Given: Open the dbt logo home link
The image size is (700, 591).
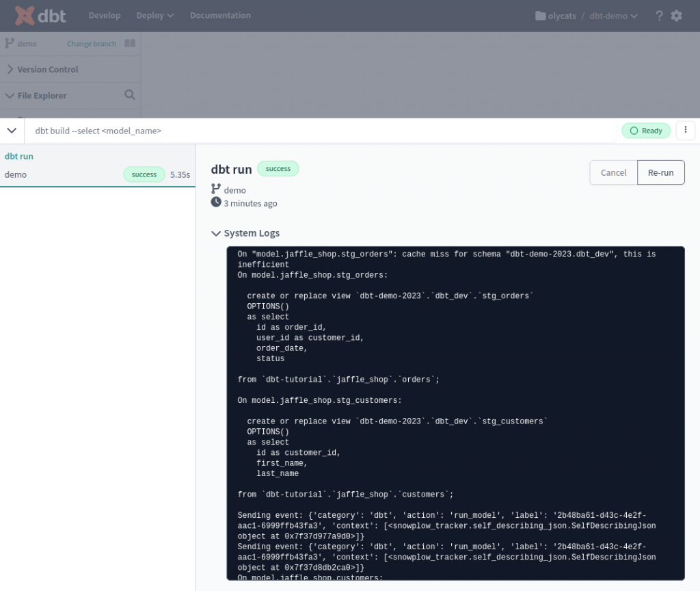Looking at the screenshot, I should (40, 16).
